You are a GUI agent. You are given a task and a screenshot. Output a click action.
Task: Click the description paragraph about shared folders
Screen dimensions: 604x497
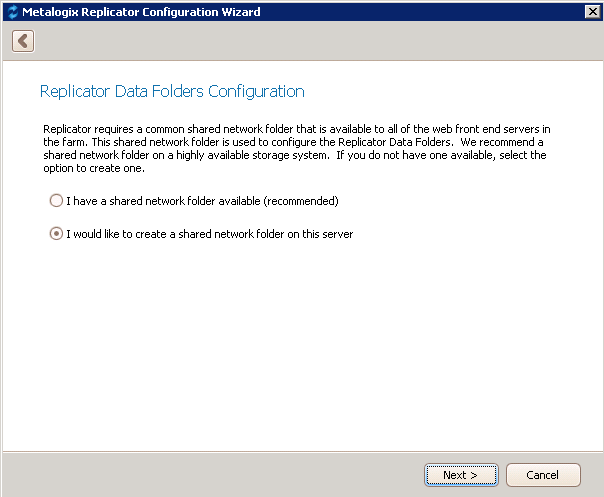(298, 142)
